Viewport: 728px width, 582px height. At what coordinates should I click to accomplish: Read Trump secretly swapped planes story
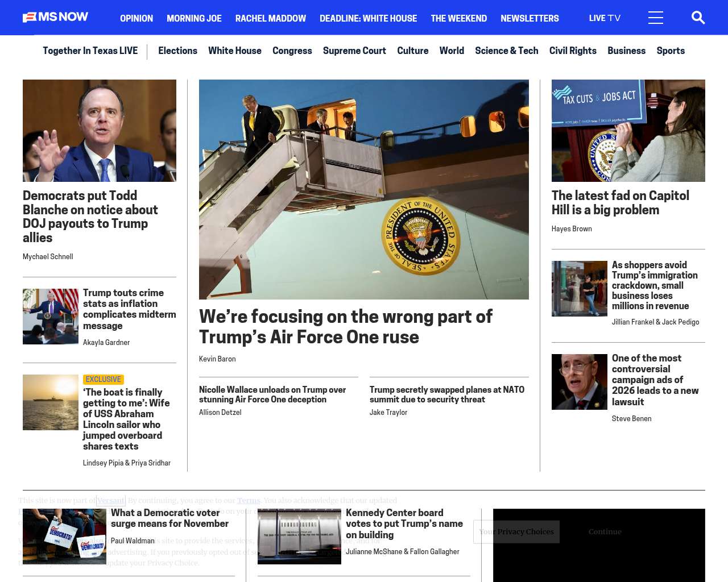447,394
